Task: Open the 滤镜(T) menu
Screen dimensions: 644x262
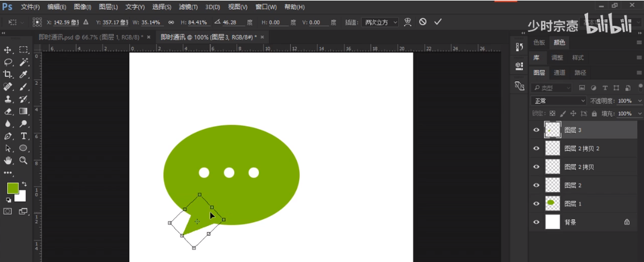Action: pyautogui.click(x=188, y=7)
